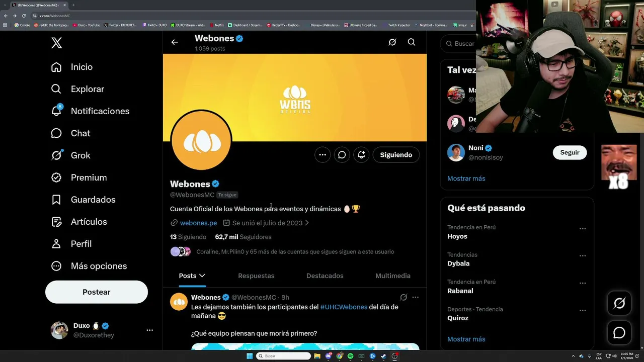644x362 pixels.
Task: Open the post's more options ellipsis
Action: [x=415, y=297]
